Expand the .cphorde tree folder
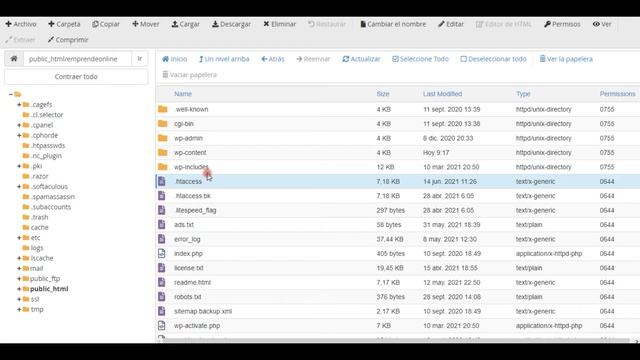Screen dimensions: 640x360 19,135
